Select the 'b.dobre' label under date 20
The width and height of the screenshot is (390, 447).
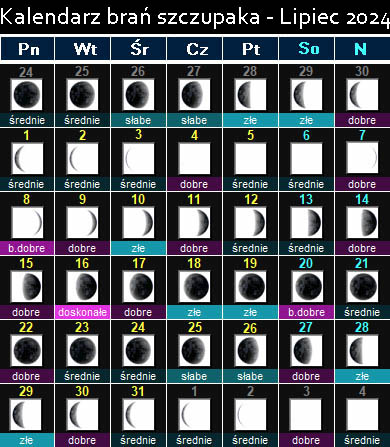(306, 312)
